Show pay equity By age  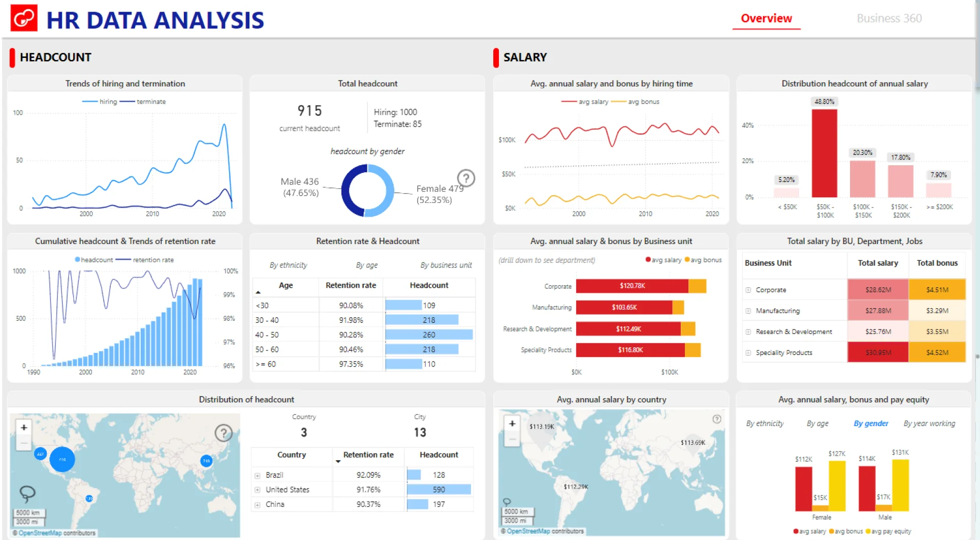coord(817,423)
